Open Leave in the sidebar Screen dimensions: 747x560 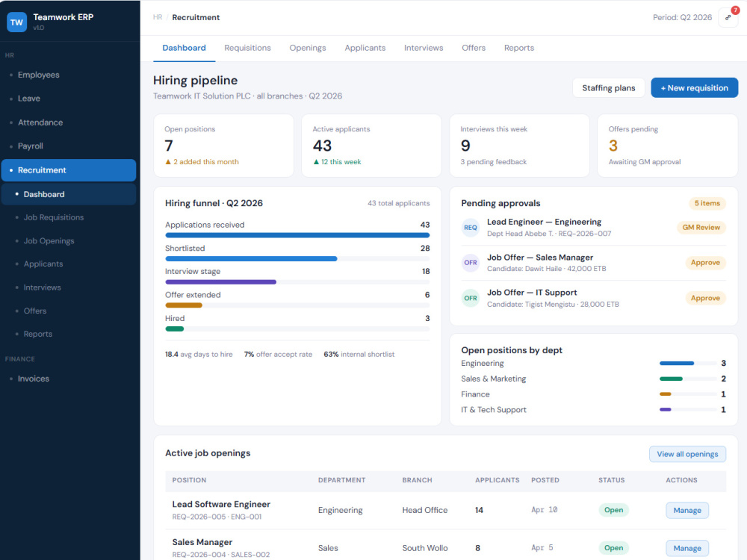click(69, 99)
